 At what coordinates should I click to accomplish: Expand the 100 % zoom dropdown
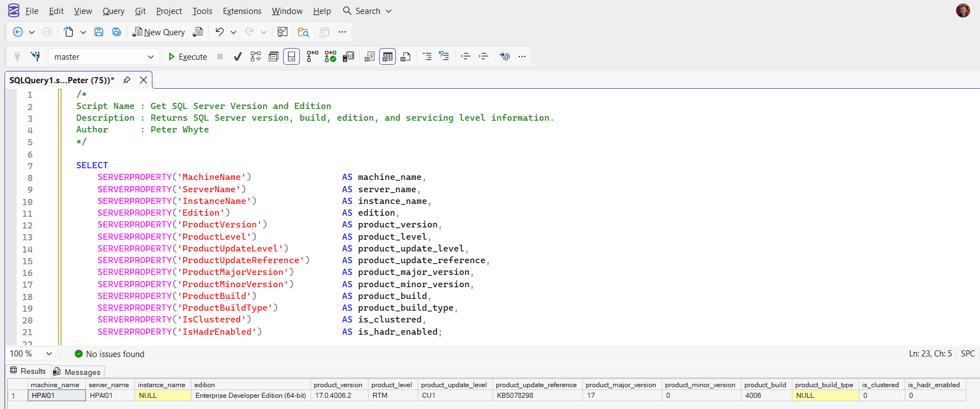point(49,354)
